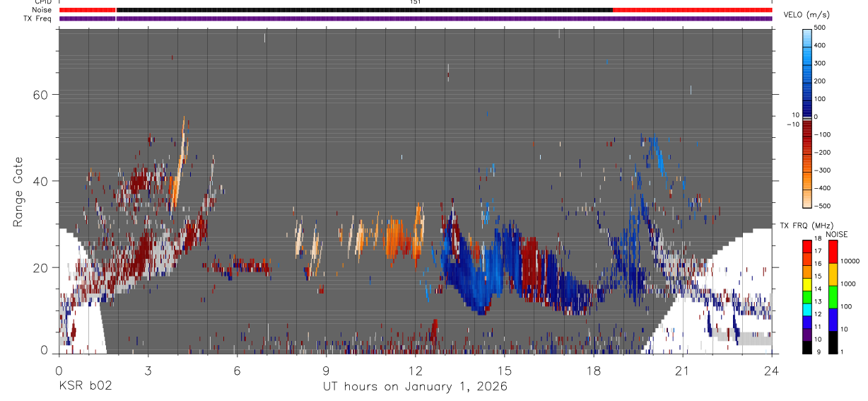Click the orange 15–16 MHz frequency swatch
The image size is (868, 401).
point(807,272)
